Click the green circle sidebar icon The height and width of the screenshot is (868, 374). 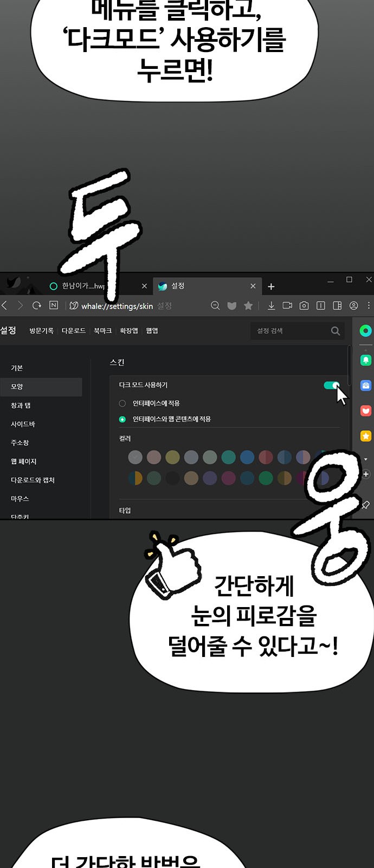click(x=366, y=330)
